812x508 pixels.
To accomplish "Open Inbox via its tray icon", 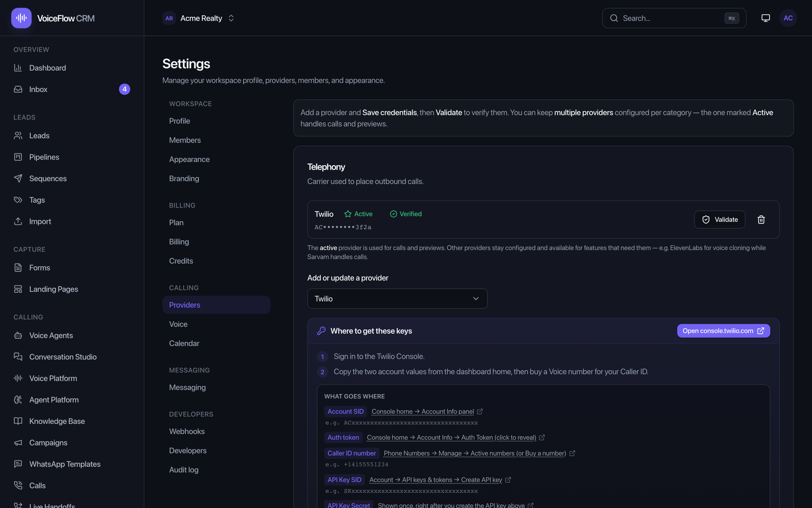I will pos(18,89).
